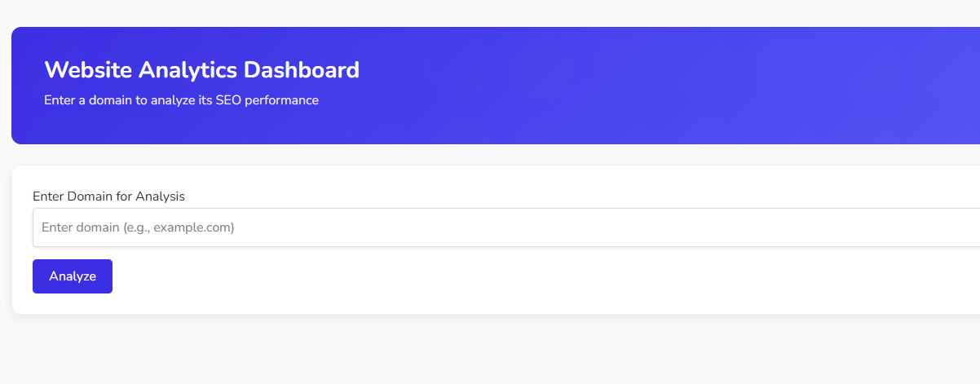Click the "Website Analytics Dashboard" title
Image resolution: width=980 pixels, height=384 pixels.
point(201,70)
